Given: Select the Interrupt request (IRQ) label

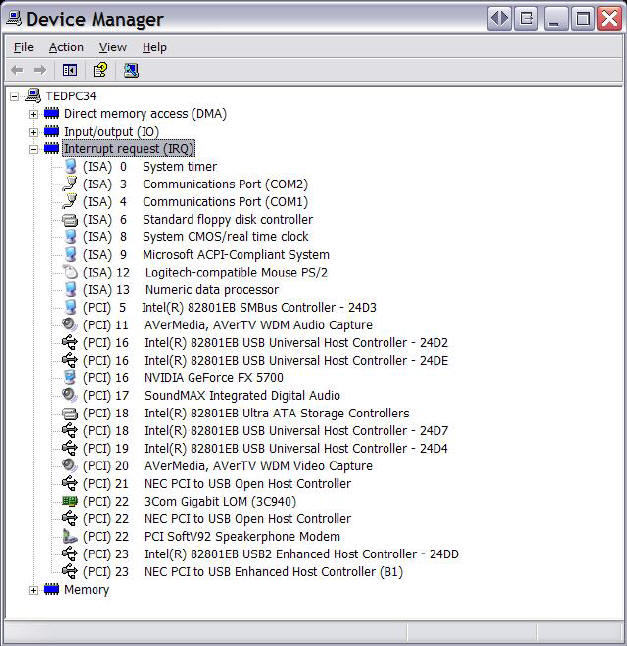Looking at the screenshot, I should (x=129, y=149).
